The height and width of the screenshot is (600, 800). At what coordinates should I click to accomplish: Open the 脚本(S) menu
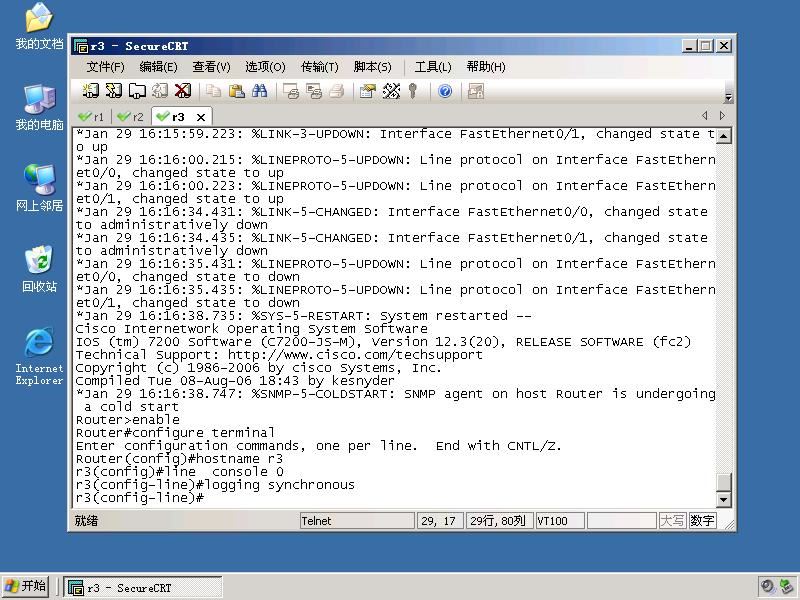[x=372, y=67]
